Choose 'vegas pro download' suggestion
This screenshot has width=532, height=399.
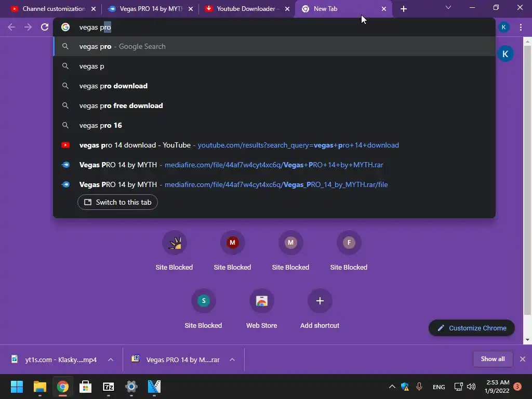tap(274, 86)
